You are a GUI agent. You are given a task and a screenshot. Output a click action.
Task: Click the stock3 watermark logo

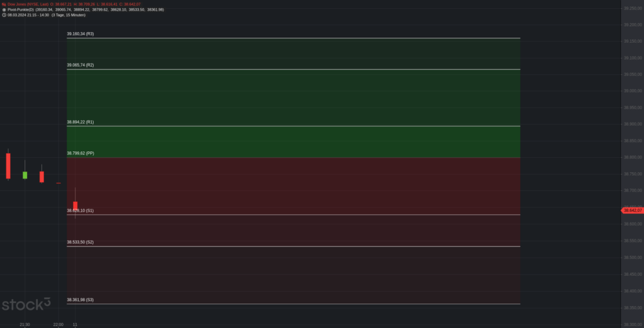coord(26,303)
